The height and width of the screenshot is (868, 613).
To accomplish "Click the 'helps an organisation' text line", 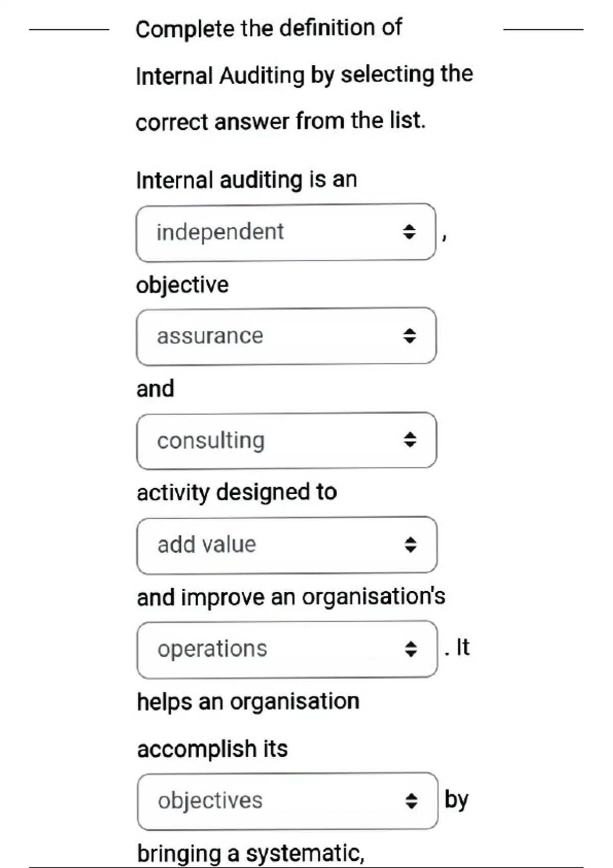I will [248, 702].
